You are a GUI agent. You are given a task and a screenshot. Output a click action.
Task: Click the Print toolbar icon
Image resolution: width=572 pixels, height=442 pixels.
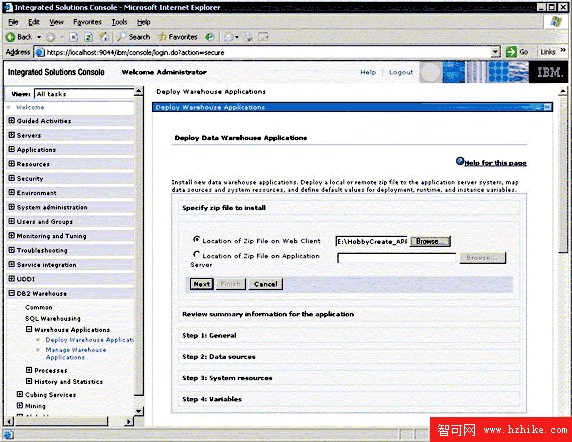tap(248, 37)
